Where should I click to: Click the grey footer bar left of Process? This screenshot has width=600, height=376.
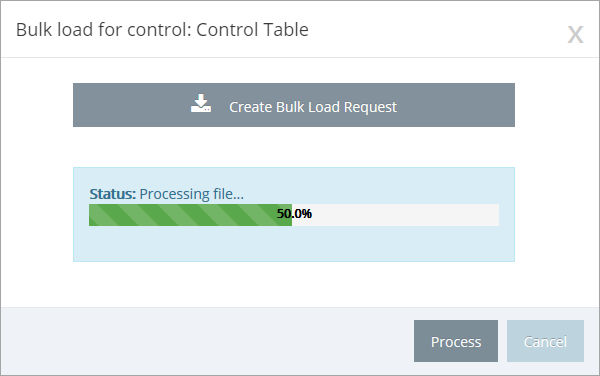click(x=207, y=341)
